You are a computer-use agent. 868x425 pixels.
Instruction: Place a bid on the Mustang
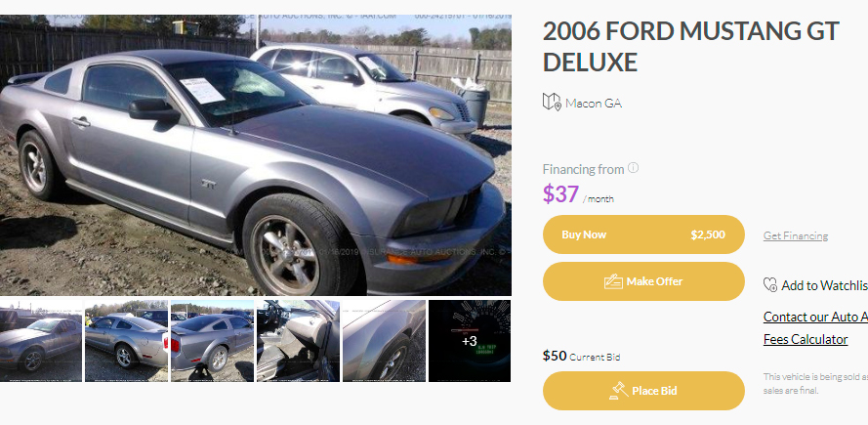[643, 391]
